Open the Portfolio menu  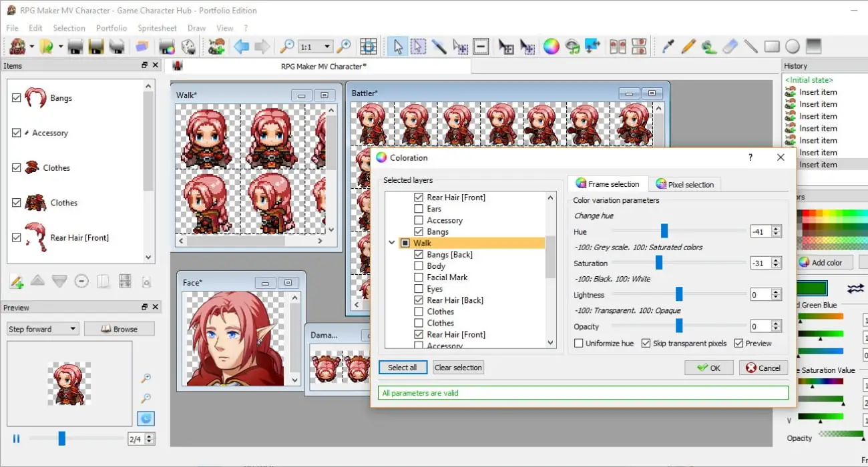pyautogui.click(x=112, y=28)
